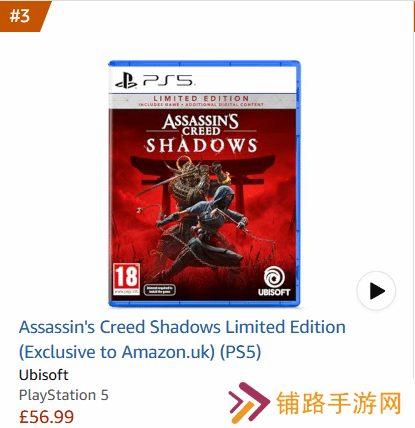
Task: Click the 铺路手游网 watermark text
Action: point(339,403)
